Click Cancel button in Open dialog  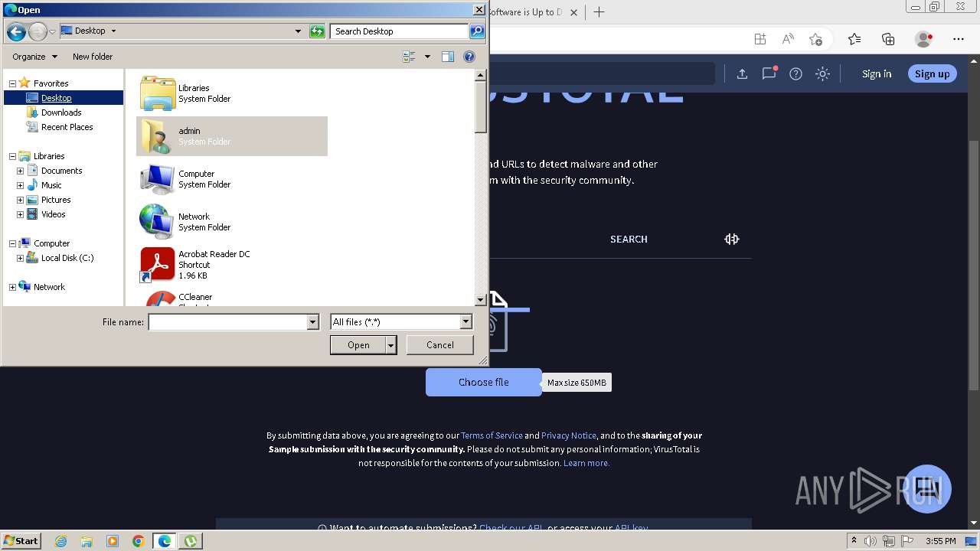(x=440, y=345)
